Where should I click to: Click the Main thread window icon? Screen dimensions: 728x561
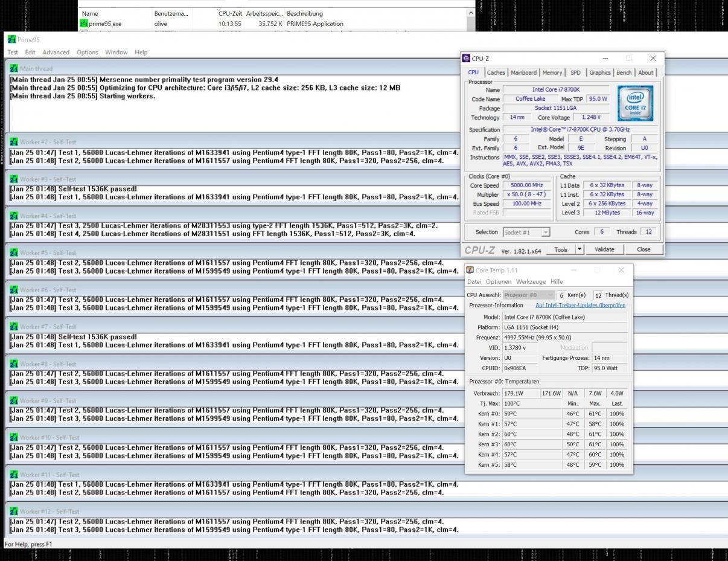(14, 68)
